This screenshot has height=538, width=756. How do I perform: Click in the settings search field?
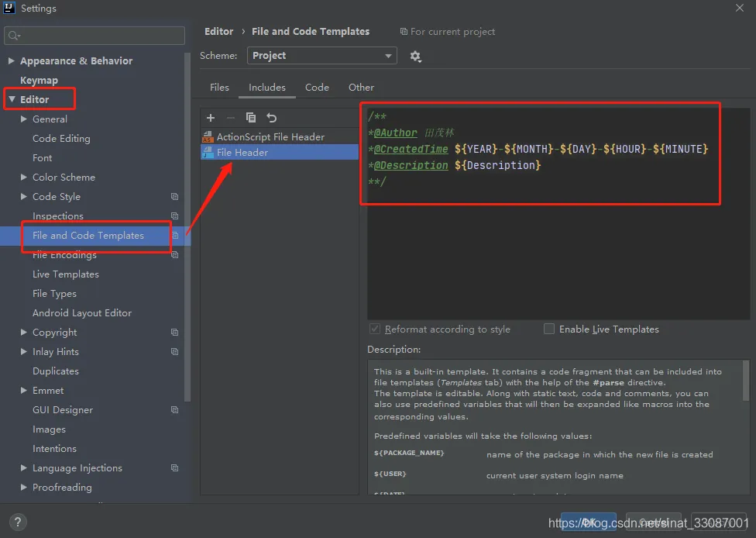coord(94,35)
